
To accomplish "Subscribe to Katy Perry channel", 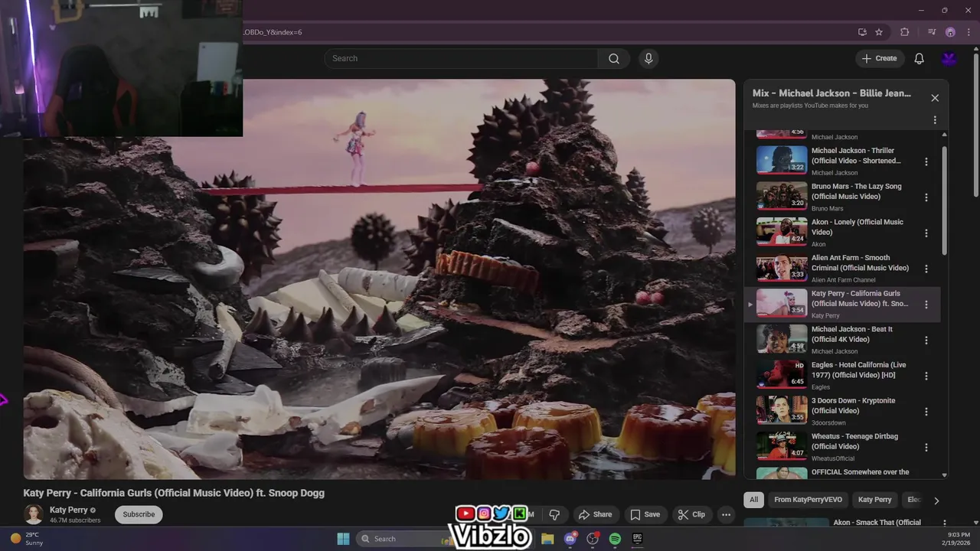I will click(x=139, y=514).
